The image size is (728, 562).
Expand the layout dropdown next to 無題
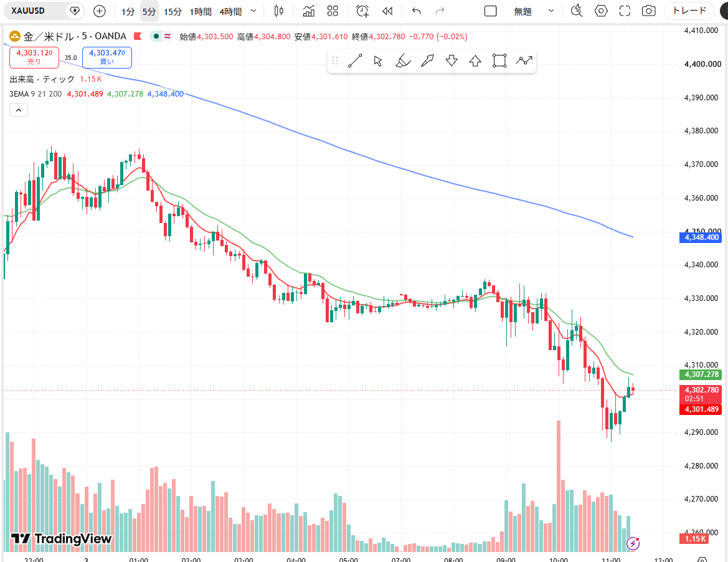click(551, 11)
